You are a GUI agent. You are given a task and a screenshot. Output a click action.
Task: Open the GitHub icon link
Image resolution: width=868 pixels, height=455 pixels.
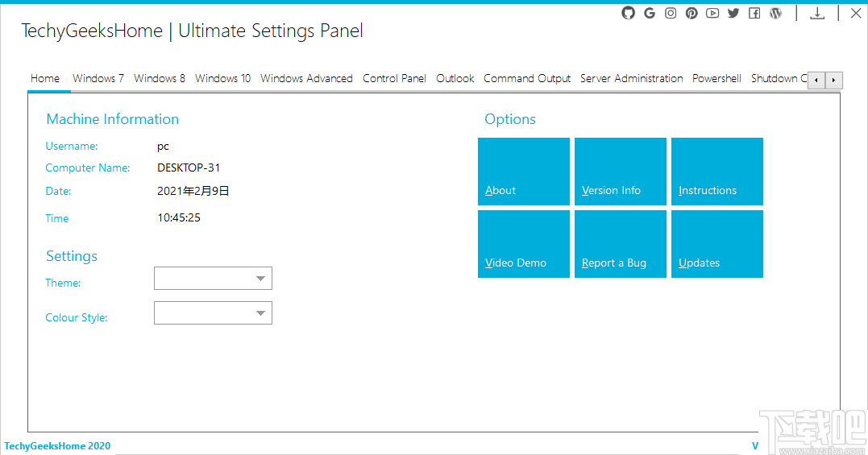tap(628, 13)
